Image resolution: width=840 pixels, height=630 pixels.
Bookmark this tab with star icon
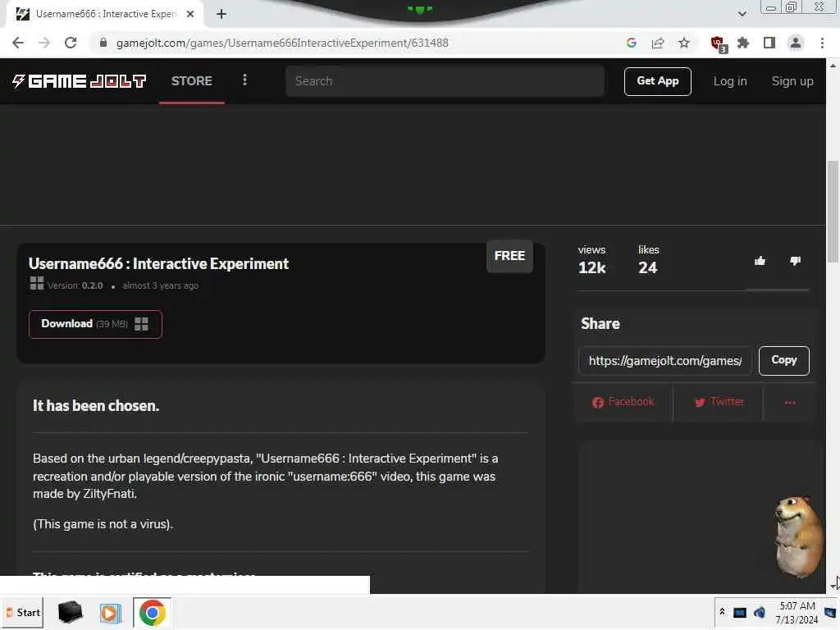pos(684,43)
